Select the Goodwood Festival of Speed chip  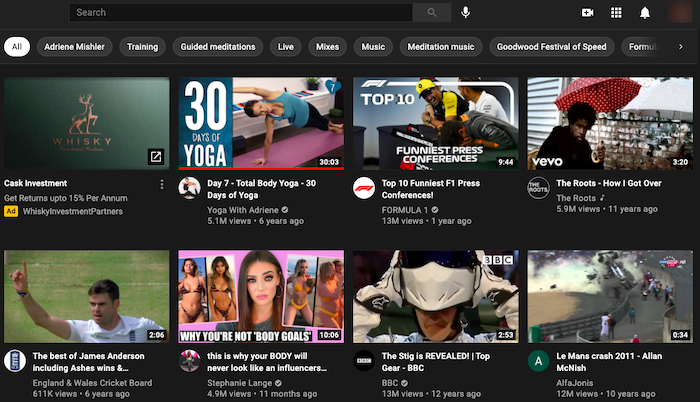(x=552, y=46)
